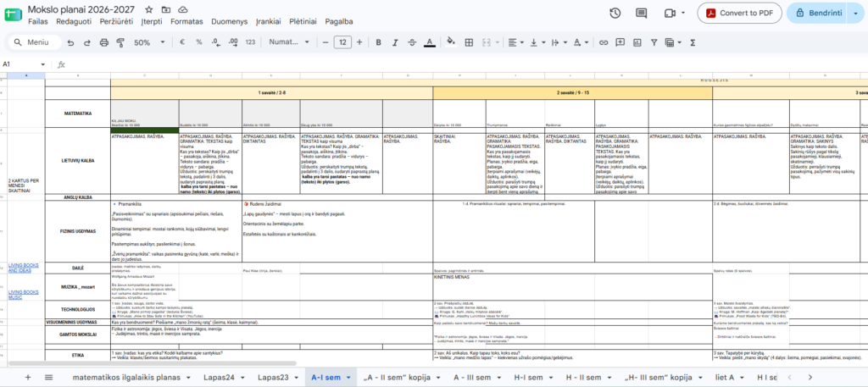
Task: Format cells as euro currency
Action: [182, 42]
